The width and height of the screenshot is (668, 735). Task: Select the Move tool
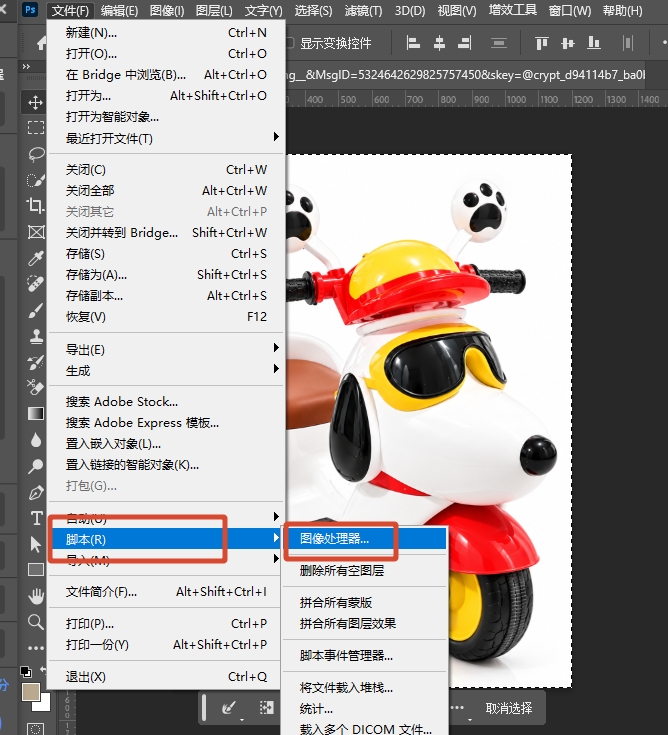tap(36, 102)
